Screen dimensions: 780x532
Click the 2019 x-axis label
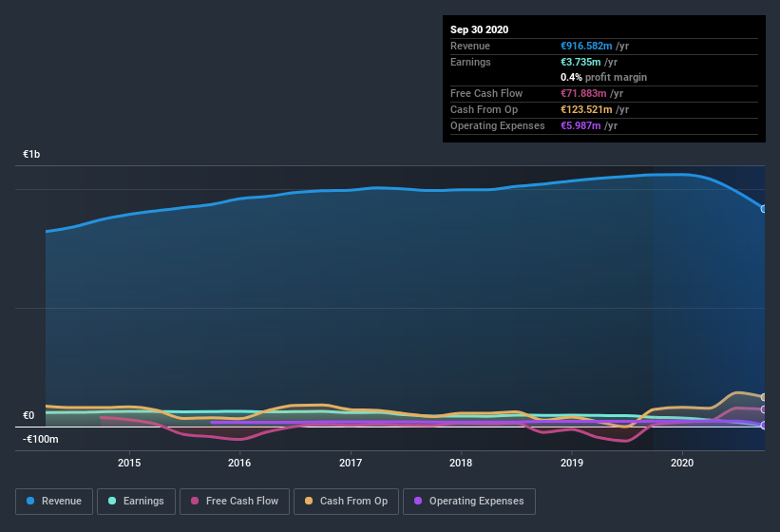point(572,463)
